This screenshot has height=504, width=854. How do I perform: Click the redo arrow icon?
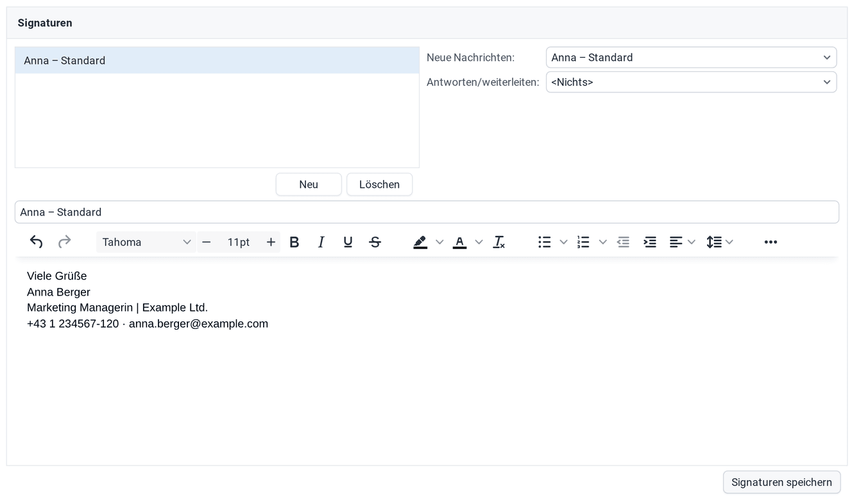64,242
